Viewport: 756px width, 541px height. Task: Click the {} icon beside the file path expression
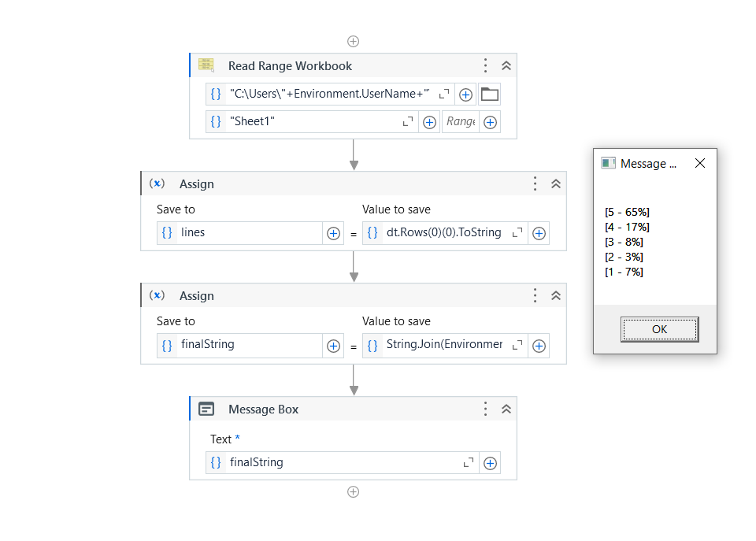216,94
